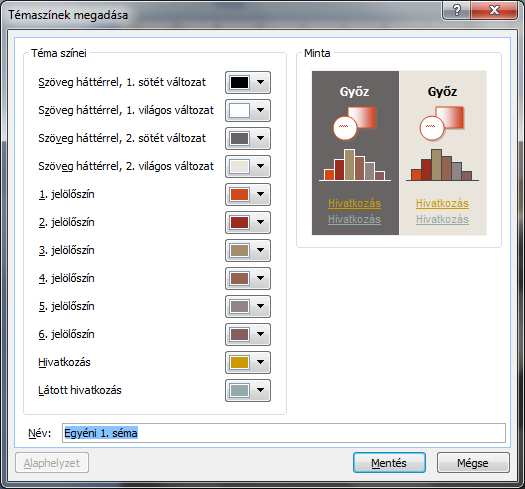
Task: Close the Témaszínek megadása dialog
Action: coord(494,10)
